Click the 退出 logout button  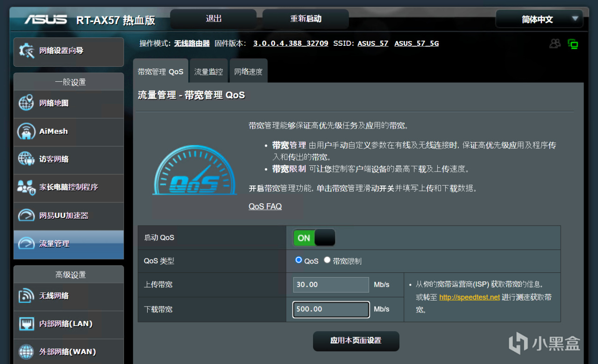tap(214, 19)
